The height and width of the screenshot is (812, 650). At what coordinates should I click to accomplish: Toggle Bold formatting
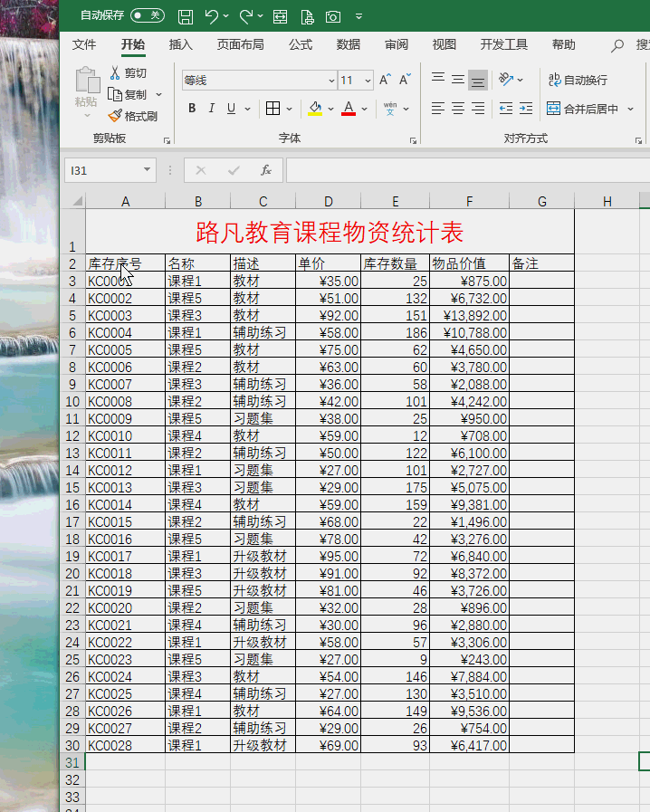[x=192, y=109]
